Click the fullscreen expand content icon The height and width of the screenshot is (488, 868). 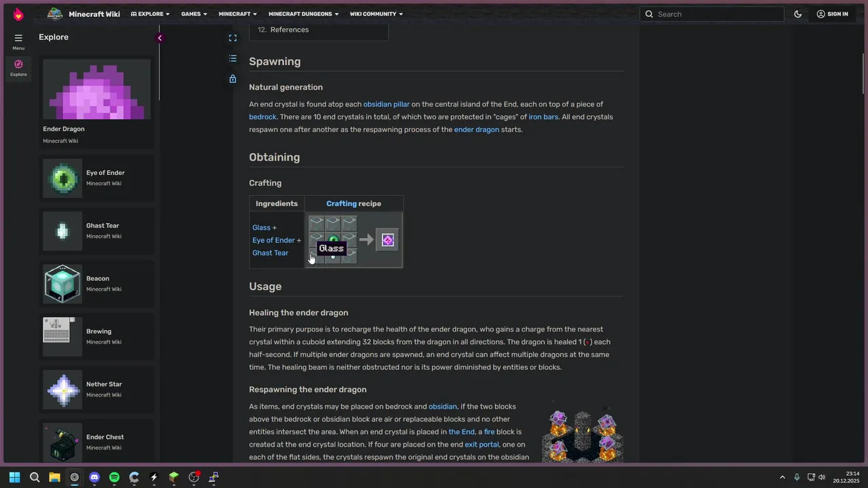pyautogui.click(x=233, y=38)
